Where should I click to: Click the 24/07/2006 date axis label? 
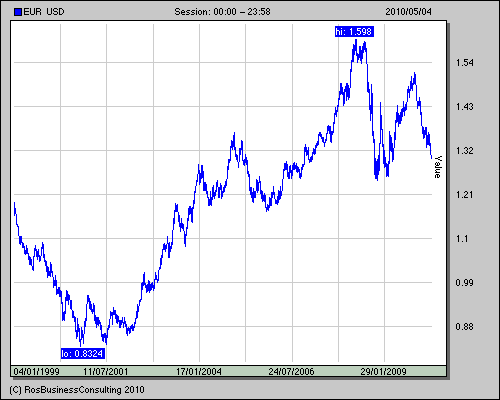[291, 371]
